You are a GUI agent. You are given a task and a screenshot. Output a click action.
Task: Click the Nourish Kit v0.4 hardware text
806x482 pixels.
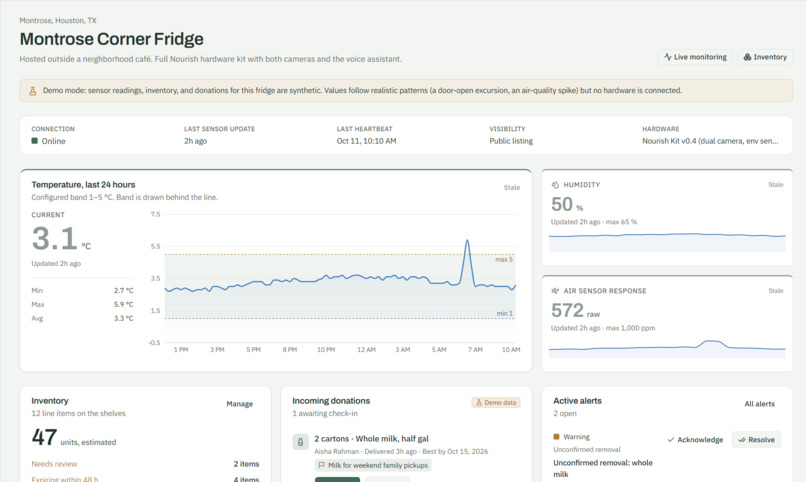click(710, 141)
